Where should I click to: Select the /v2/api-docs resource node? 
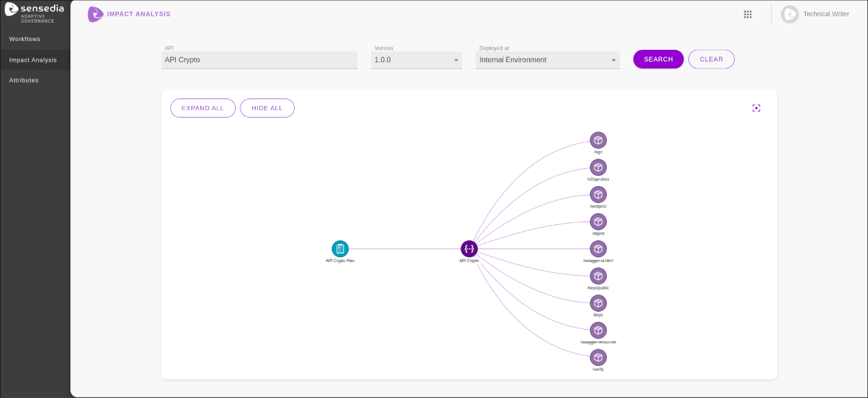(x=598, y=168)
